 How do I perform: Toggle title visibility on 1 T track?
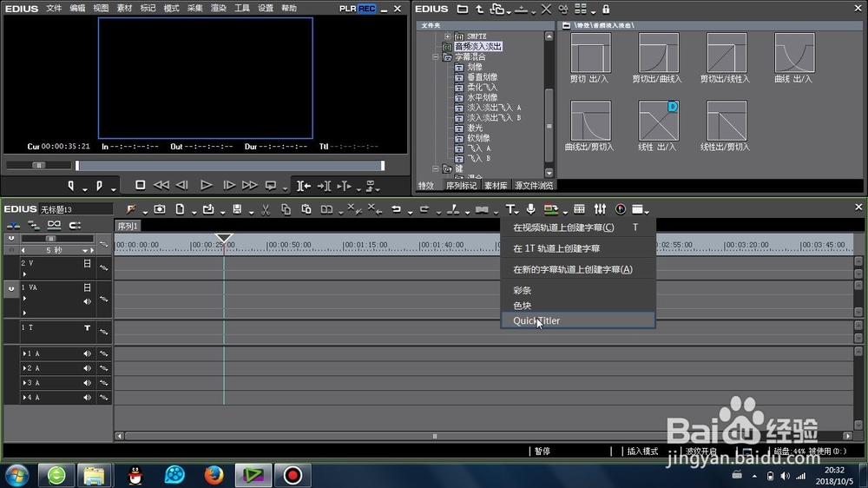(x=87, y=328)
